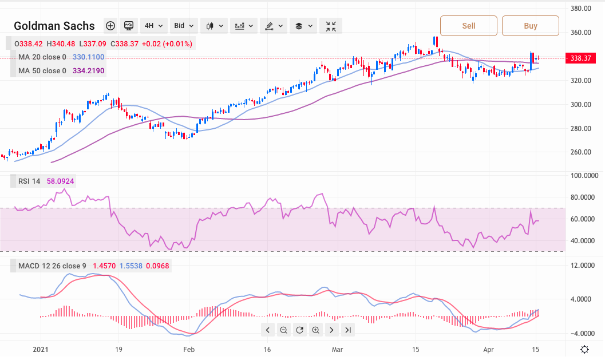Open the indicators dropdown
The image size is (605, 364).
(x=244, y=26)
